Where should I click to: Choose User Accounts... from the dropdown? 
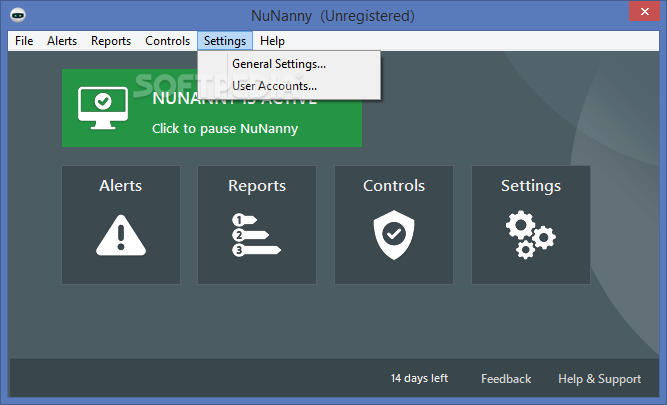point(289,86)
